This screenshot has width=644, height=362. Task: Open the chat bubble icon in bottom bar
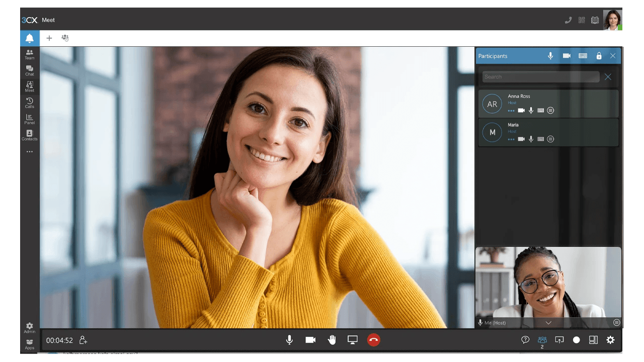(x=525, y=340)
